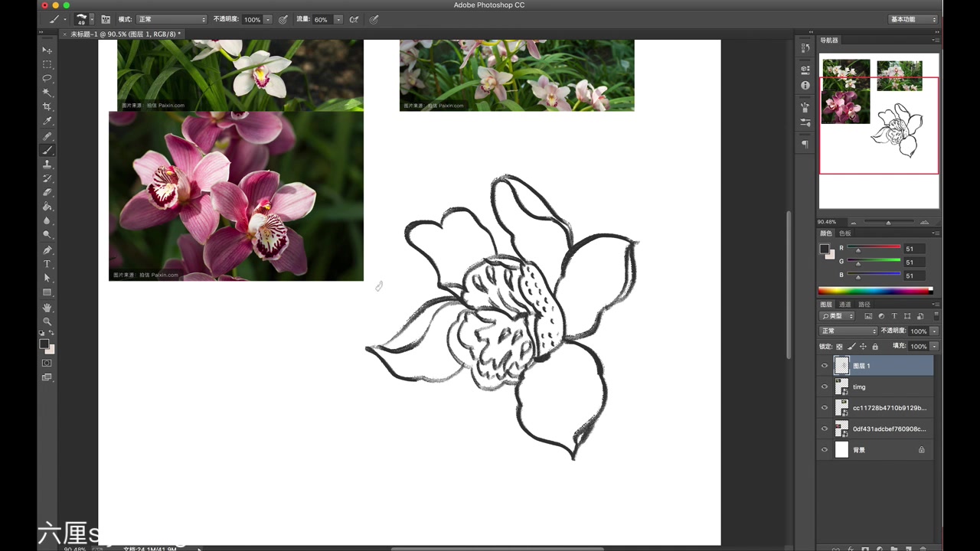Open the 模式 blend mode dropdown

click(x=171, y=19)
